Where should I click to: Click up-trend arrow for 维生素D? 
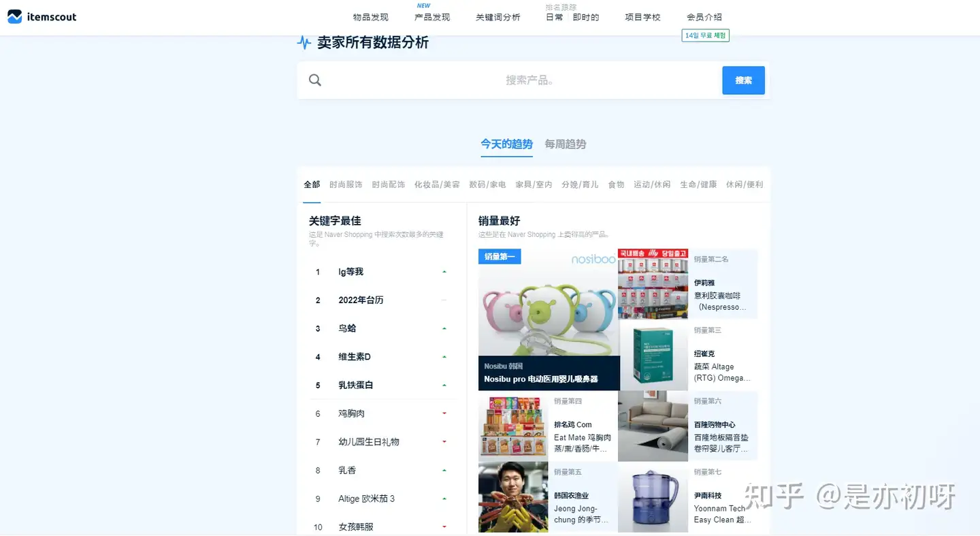coord(444,357)
